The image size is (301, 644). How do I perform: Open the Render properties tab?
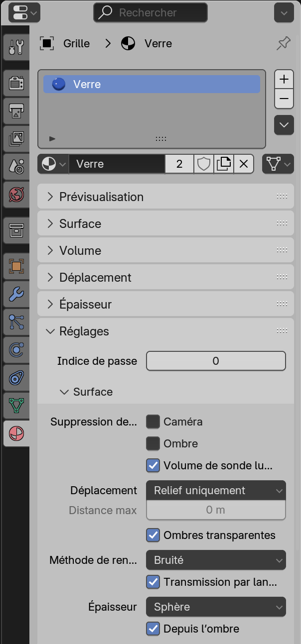[x=16, y=83]
